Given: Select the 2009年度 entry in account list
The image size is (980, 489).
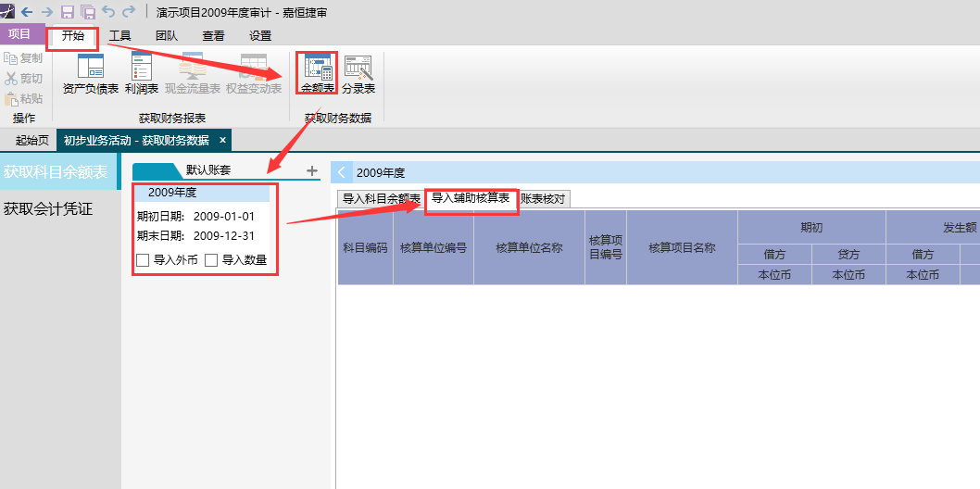Looking at the screenshot, I should click(x=201, y=193).
